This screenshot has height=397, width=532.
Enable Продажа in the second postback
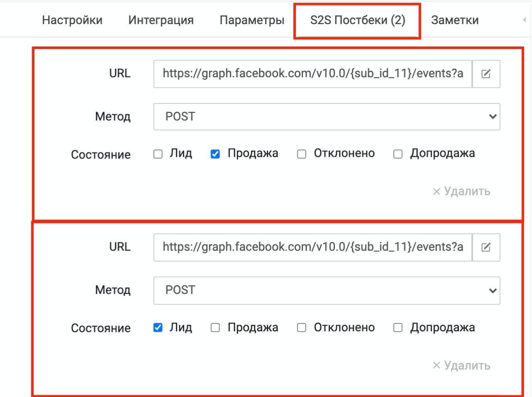coord(215,328)
